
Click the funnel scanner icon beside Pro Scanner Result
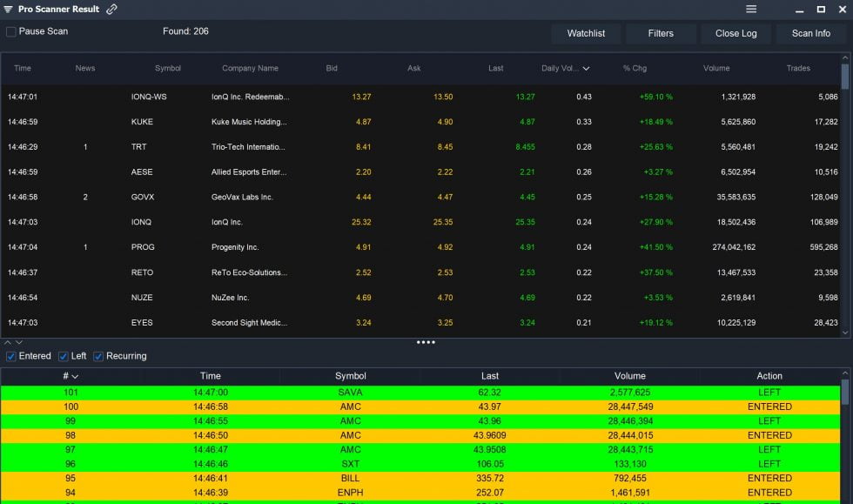click(x=8, y=9)
